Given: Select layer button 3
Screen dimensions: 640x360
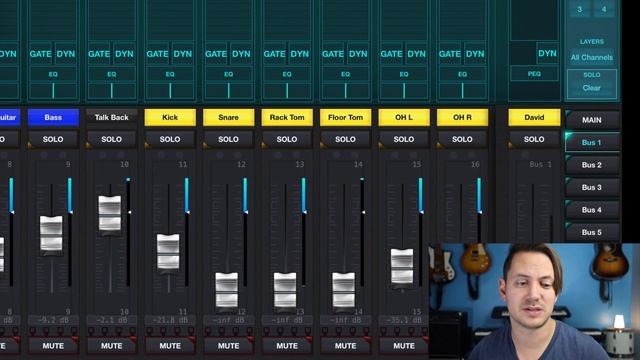Looking at the screenshot, I should [580, 9].
